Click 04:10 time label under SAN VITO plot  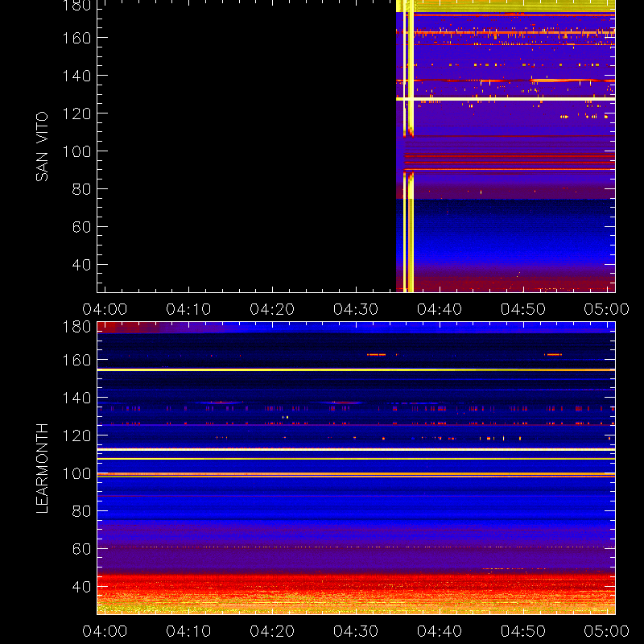188,309
